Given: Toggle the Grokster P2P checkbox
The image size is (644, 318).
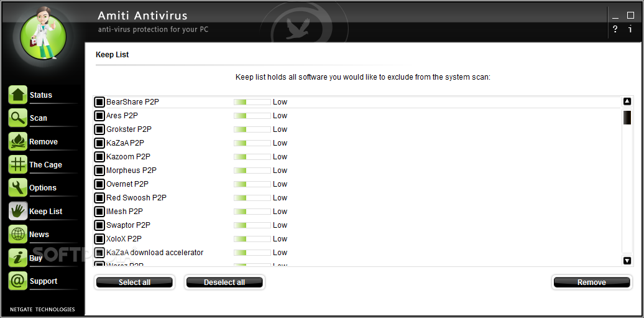Looking at the screenshot, I should pos(99,129).
